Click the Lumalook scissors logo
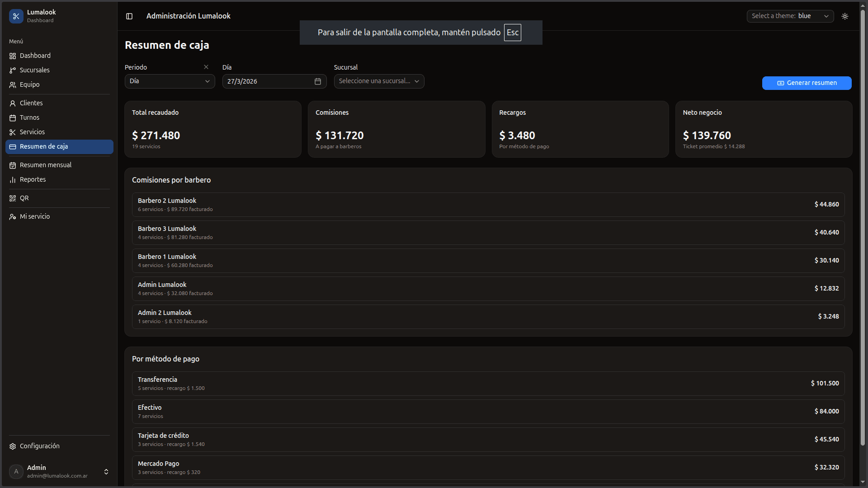This screenshot has height=488, width=868. [16, 16]
